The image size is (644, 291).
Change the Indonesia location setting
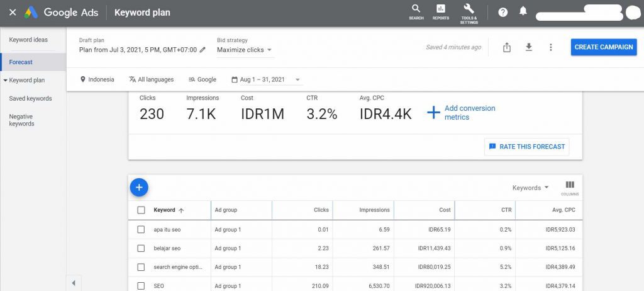pos(97,79)
